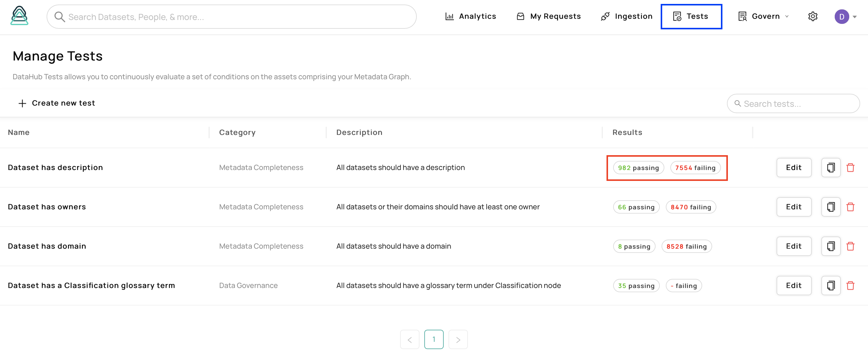Switch to the Ingestion tab
The height and width of the screenshot is (363, 868).
(x=627, y=16)
